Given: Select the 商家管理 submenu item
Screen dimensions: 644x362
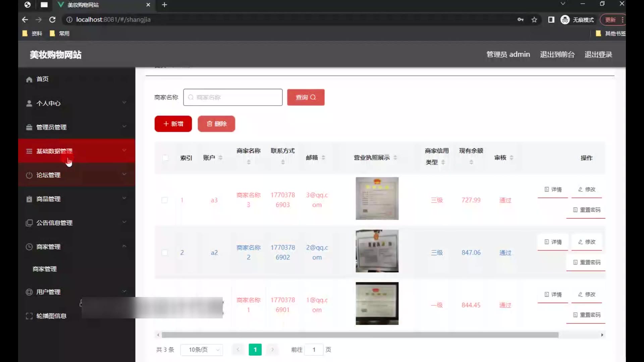Looking at the screenshot, I should pyautogui.click(x=45, y=269).
